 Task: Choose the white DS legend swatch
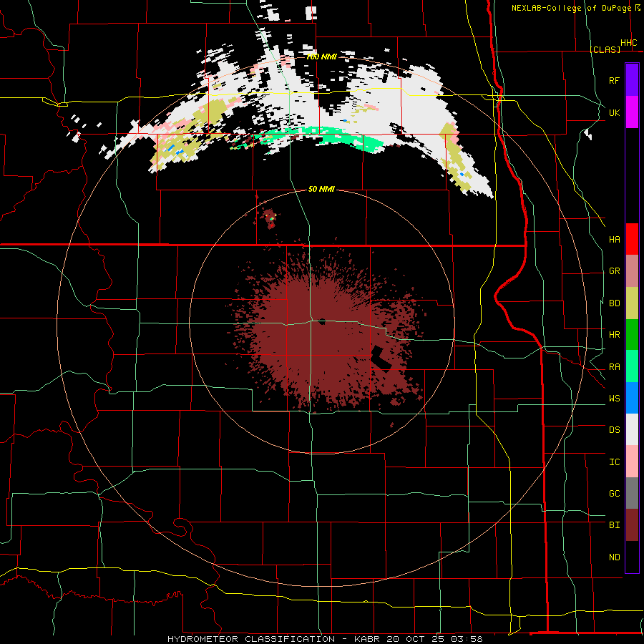click(x=632, y=429)
